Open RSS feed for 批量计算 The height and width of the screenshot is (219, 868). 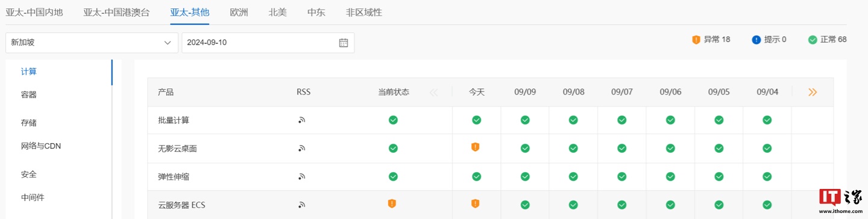302,120
